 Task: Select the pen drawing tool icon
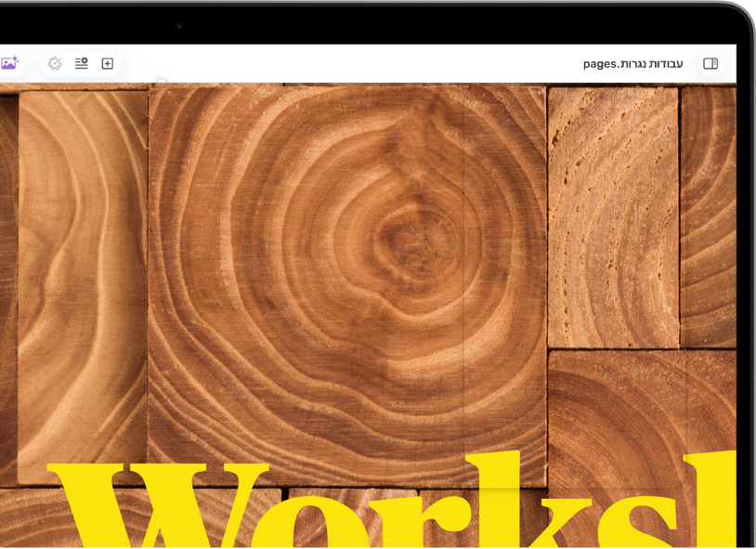pos(55,63)
